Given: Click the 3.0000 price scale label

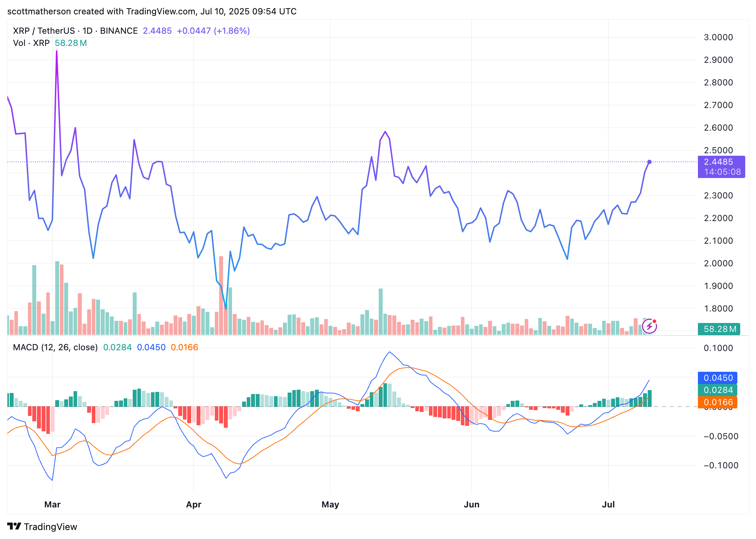Looking at the screenshot, I should tap(718, 37).
